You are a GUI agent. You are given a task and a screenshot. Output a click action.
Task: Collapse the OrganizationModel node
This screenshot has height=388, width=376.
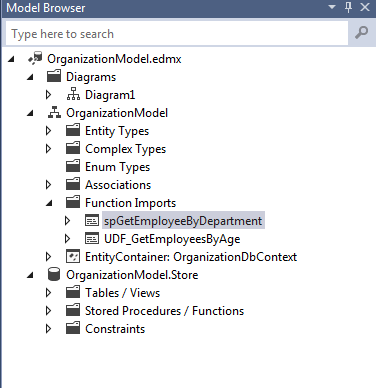30,113
